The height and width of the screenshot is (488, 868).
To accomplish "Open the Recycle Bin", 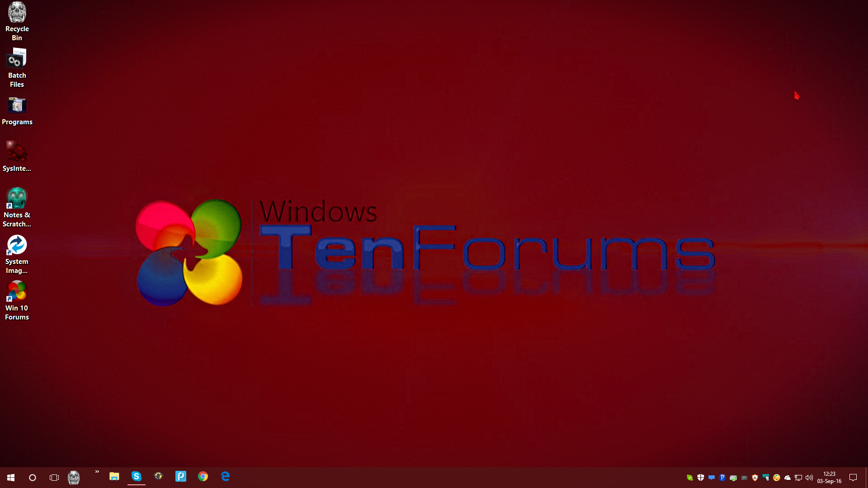I will [x=17, y=20].
